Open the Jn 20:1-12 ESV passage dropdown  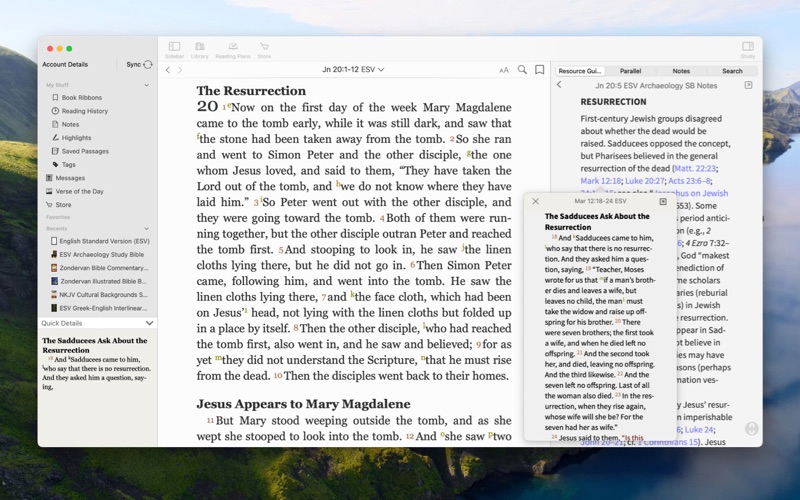[352, 70]
